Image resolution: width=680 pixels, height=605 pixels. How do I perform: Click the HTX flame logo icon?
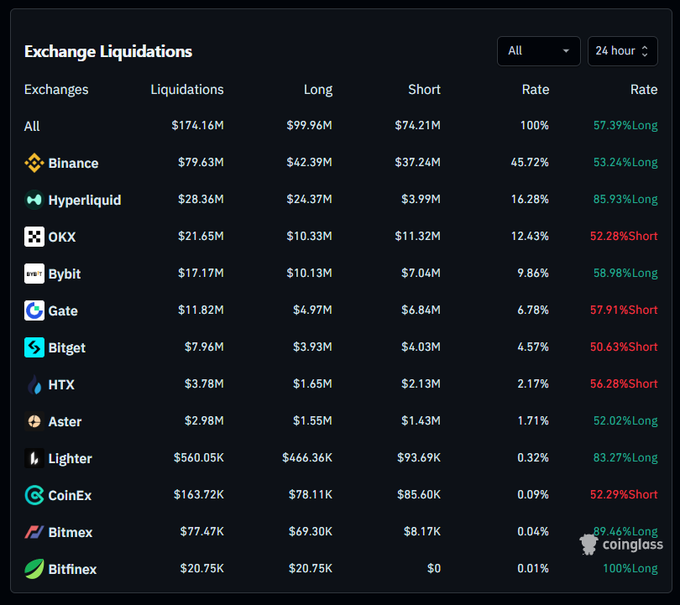34,384
